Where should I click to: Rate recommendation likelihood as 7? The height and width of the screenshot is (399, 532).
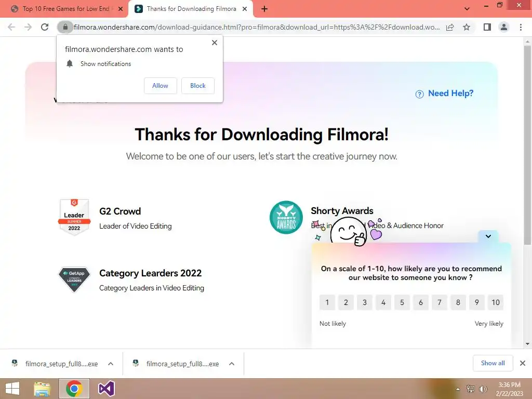pos(440,302)
